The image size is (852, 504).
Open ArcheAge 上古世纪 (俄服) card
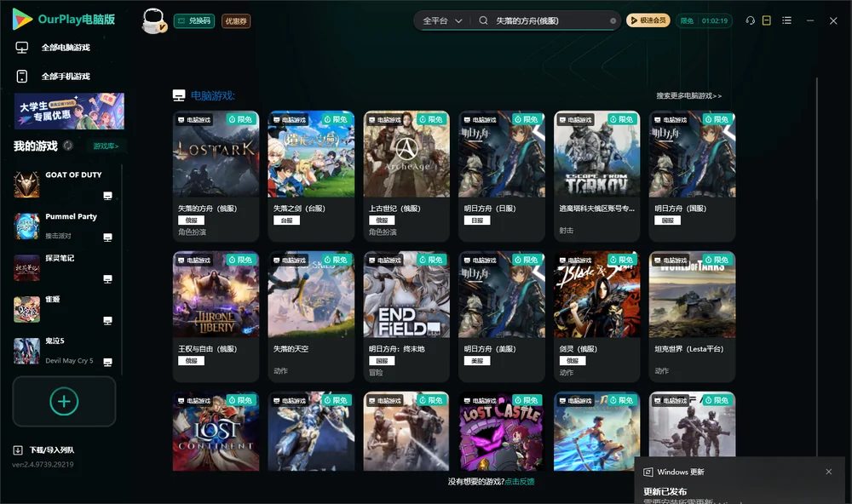pos(406,176)
